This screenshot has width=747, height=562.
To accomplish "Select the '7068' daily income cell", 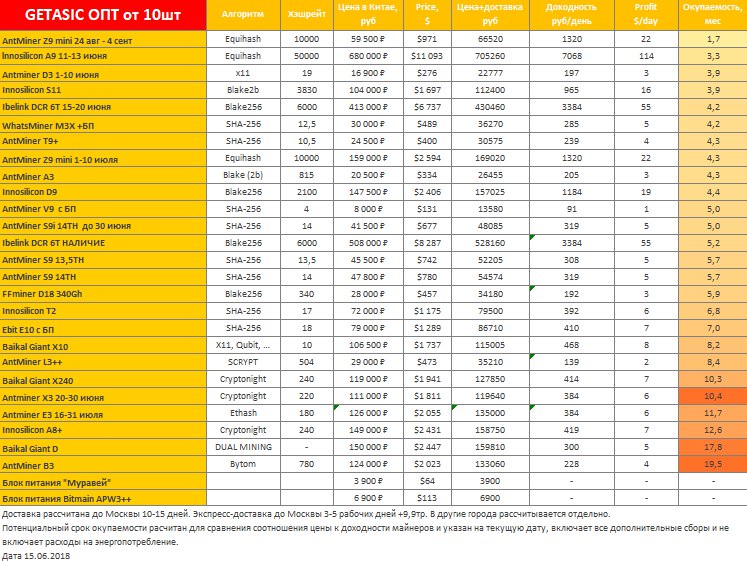I will (572, 56).
